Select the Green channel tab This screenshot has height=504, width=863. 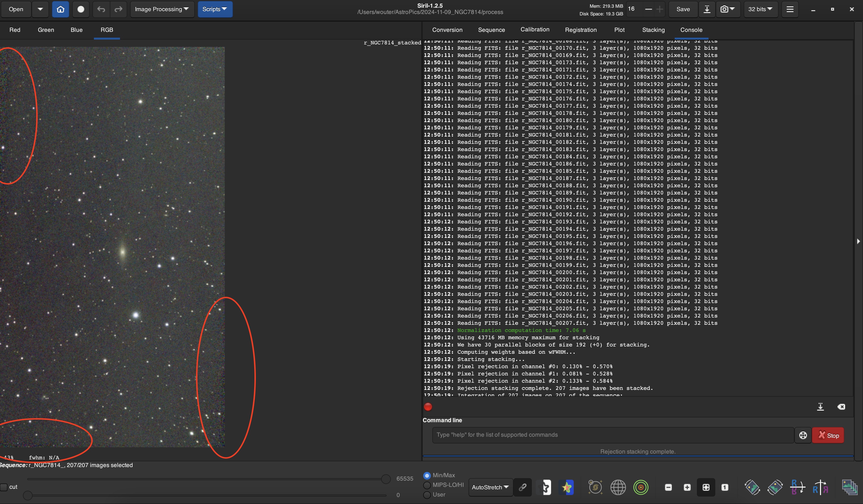click(x=46, y=30)
